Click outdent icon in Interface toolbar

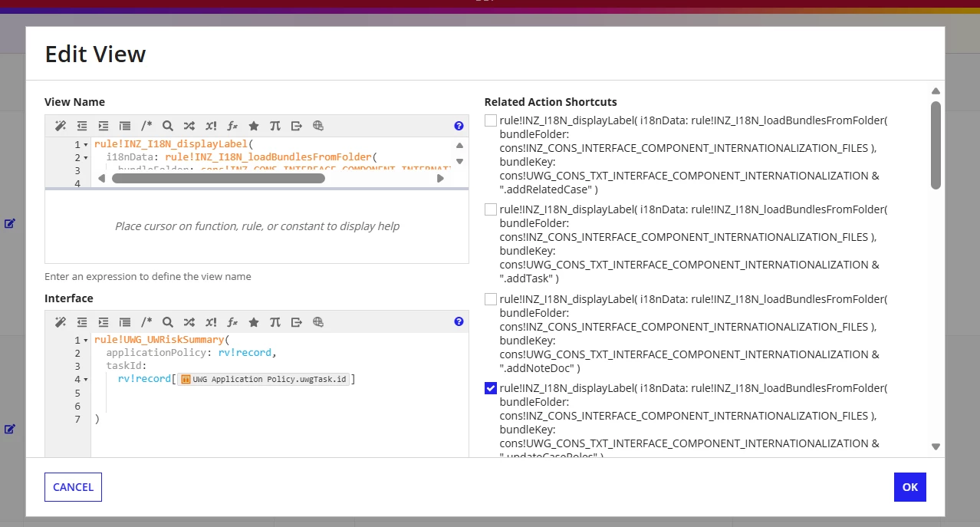coord(82,322)
